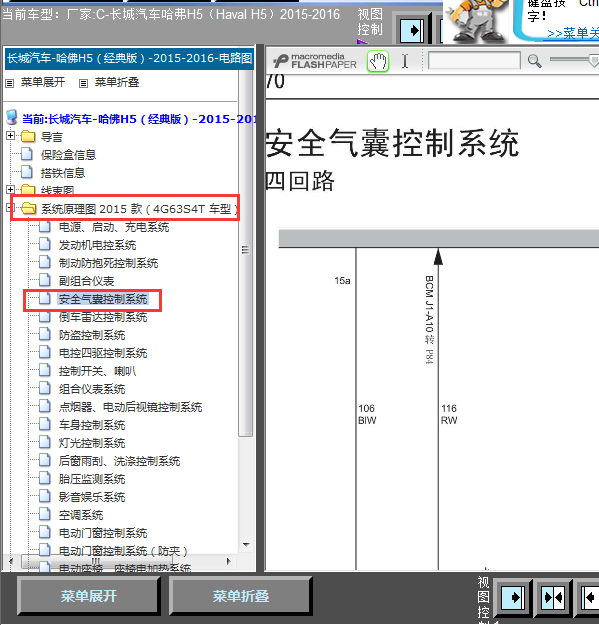Click the 空调系统 page icon

pyautogui.click(x=45, y=514)
